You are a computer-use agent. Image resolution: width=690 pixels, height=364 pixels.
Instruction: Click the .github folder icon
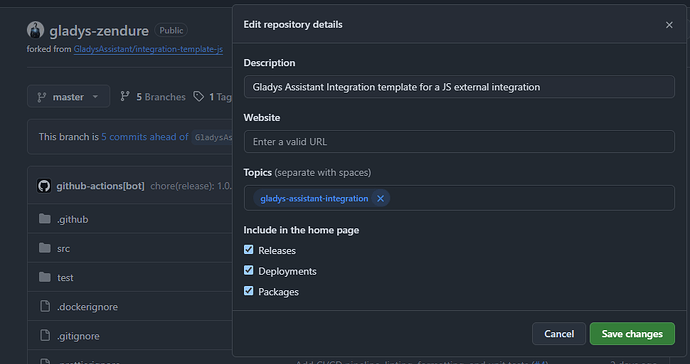click(x=45, y=219)
